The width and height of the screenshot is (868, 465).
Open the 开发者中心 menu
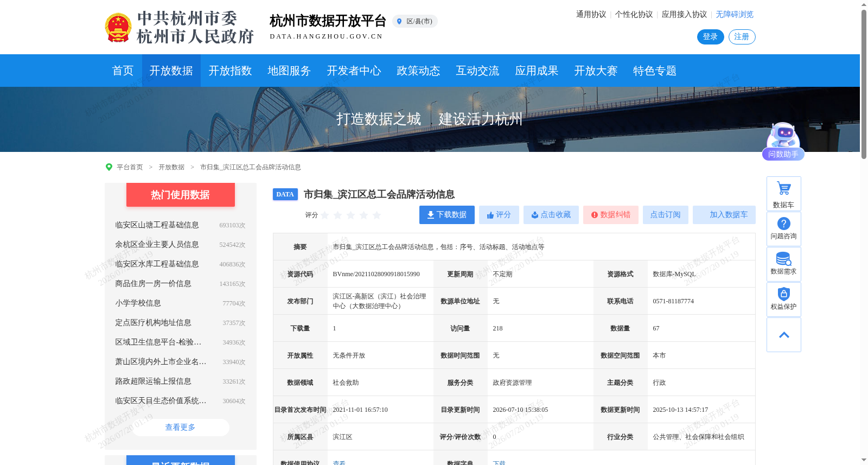coord(354,71)
